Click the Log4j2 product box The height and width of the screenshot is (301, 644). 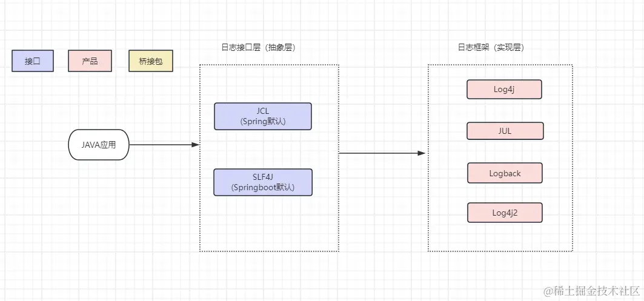point(505,213)
